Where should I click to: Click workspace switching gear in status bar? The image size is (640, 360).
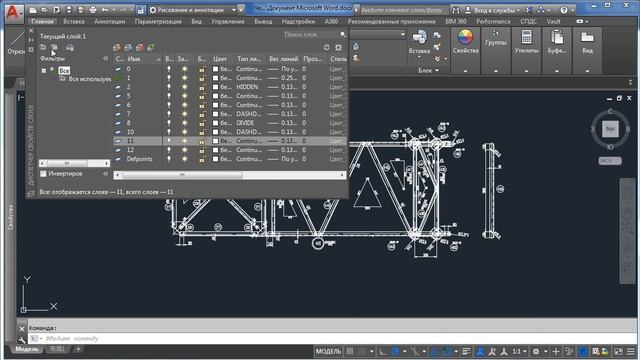click(536, 351)
